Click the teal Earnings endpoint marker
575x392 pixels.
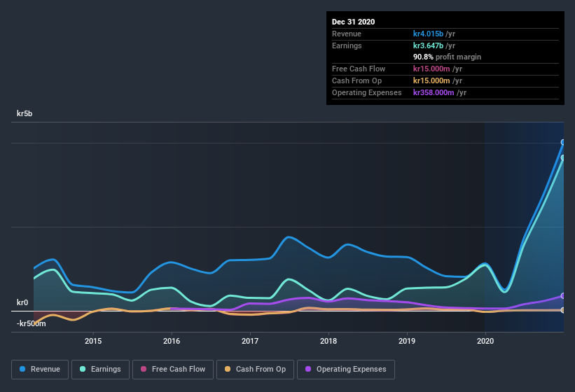pos(563,157)
